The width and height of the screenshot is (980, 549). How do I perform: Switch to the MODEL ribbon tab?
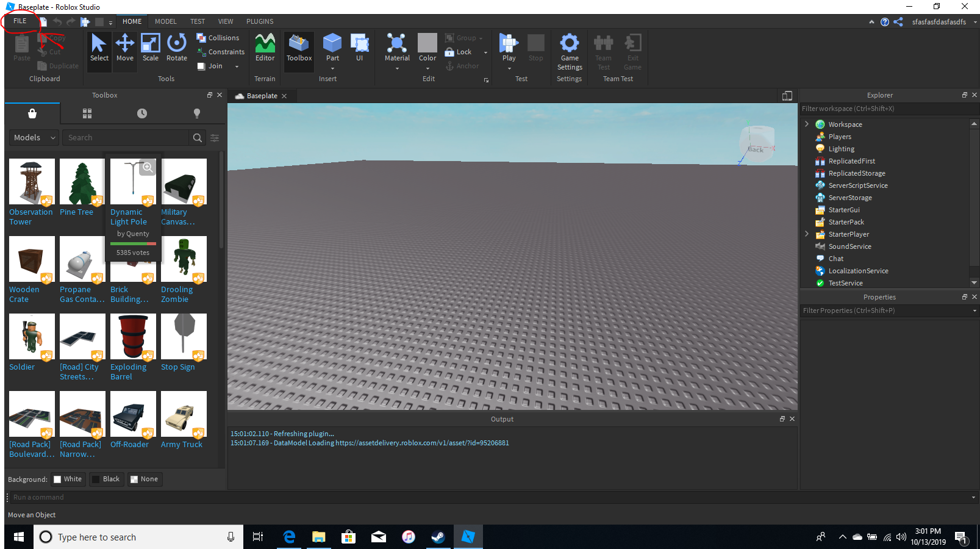coord(165,21)
